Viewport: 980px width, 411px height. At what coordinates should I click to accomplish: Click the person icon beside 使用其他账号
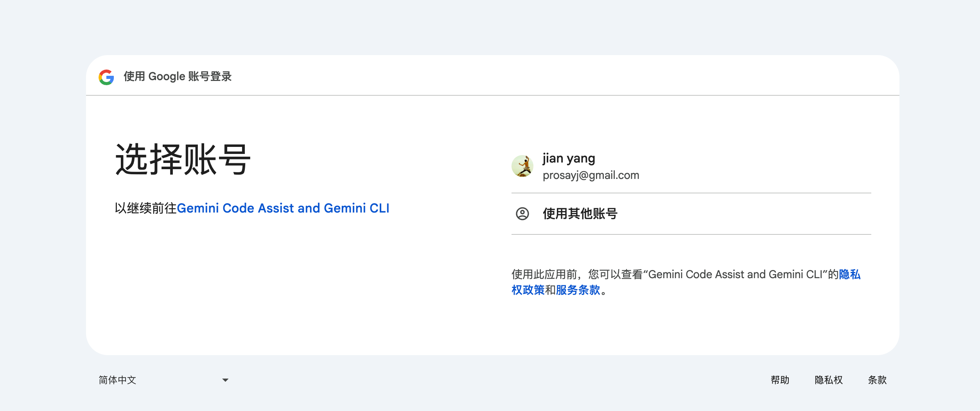click(x=522, y=214)
